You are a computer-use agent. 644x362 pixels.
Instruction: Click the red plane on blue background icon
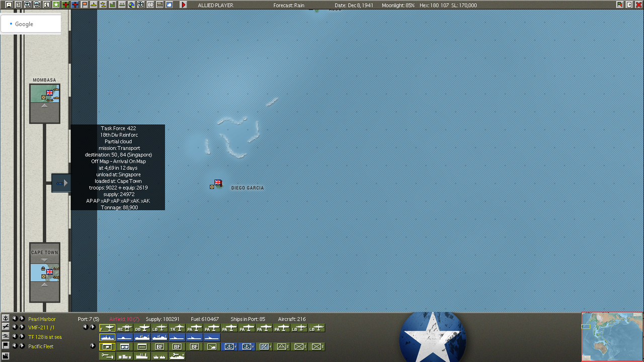click(x=75, y=5)
